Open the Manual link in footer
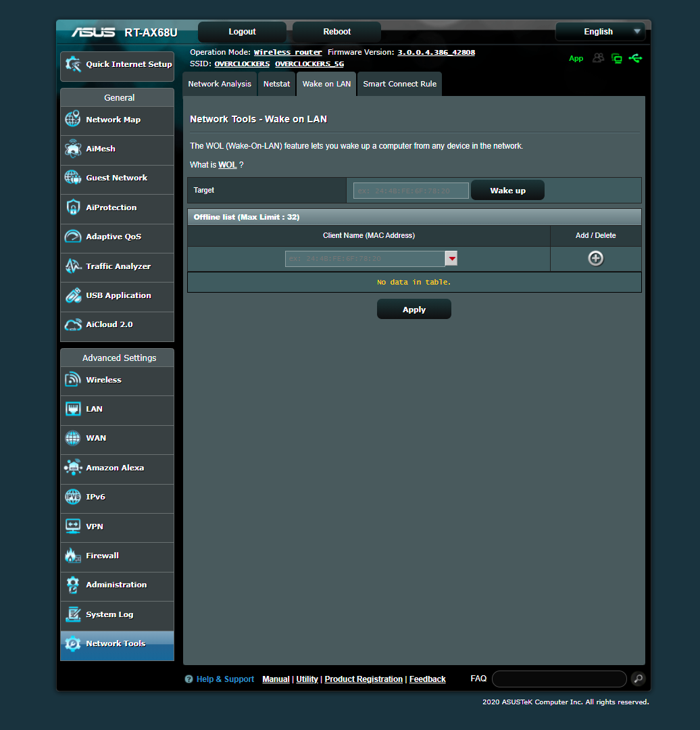 pos(276,679)
